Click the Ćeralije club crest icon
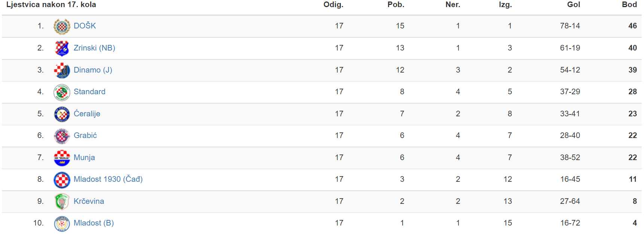The height and width of the screenshot is (236, 644). [62, 114]
